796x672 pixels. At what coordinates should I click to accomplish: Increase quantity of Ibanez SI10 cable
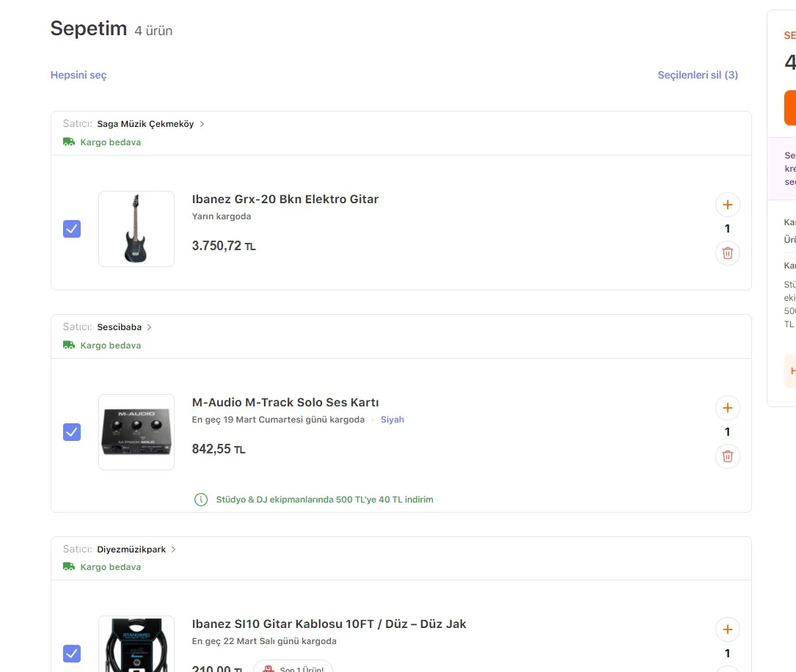(x=727, y=629)
